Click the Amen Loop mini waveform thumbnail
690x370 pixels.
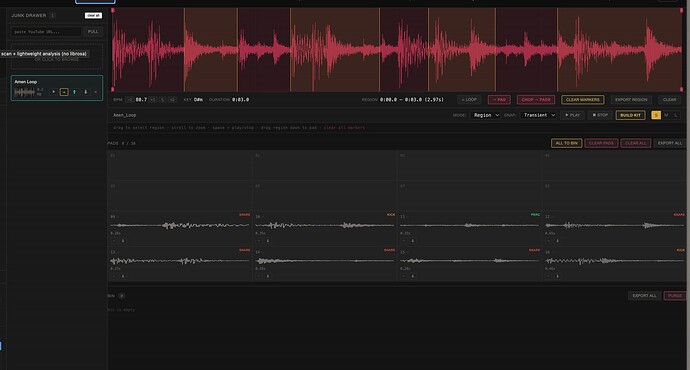click(24, 92)
